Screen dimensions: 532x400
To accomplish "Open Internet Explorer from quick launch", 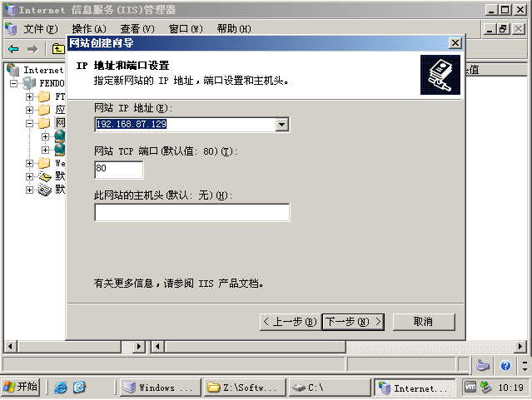I will [61, 388].
